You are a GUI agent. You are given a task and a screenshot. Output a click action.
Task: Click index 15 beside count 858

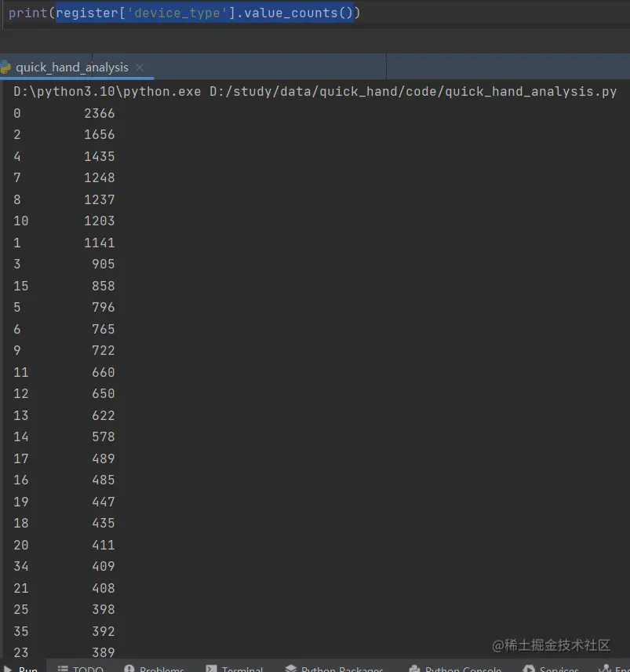tap(21, 286)
